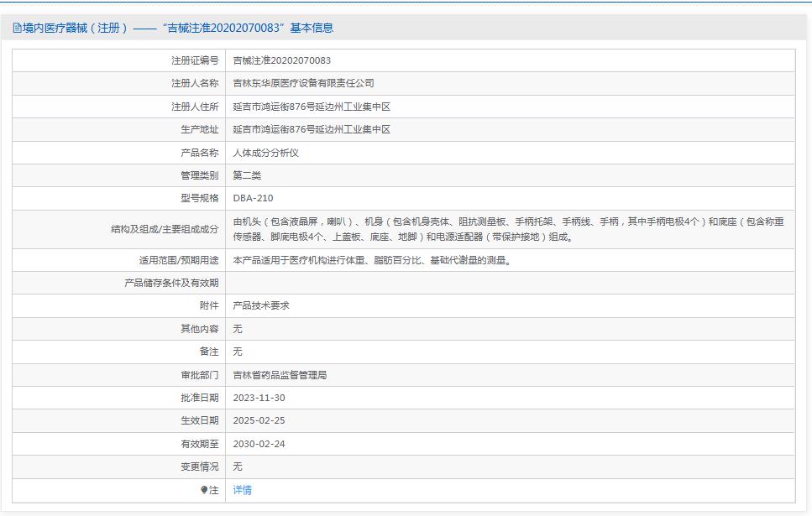Click approval date 2023-11-30
The height and width of the screenshot is (516, 812).
click(259, 398)
